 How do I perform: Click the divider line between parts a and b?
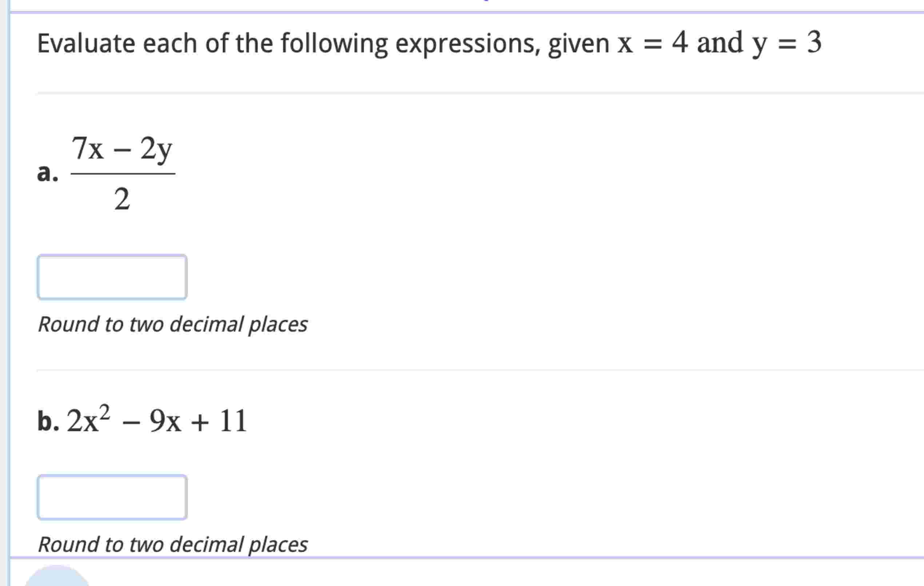click(461, 370)
